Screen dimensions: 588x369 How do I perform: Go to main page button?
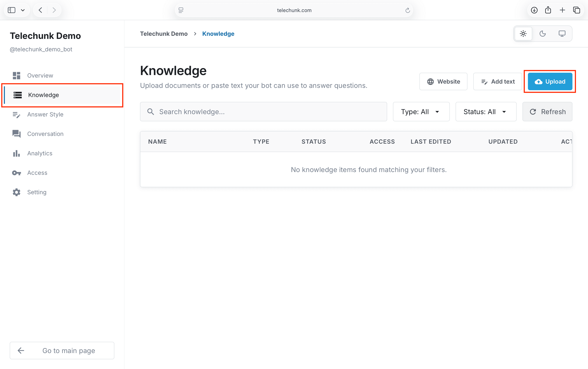(x=62, y=351)
